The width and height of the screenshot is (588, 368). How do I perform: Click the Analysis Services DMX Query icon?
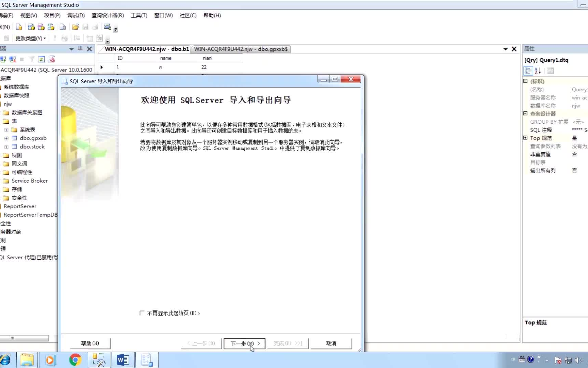pyautogui.click(x=41, y=27)
